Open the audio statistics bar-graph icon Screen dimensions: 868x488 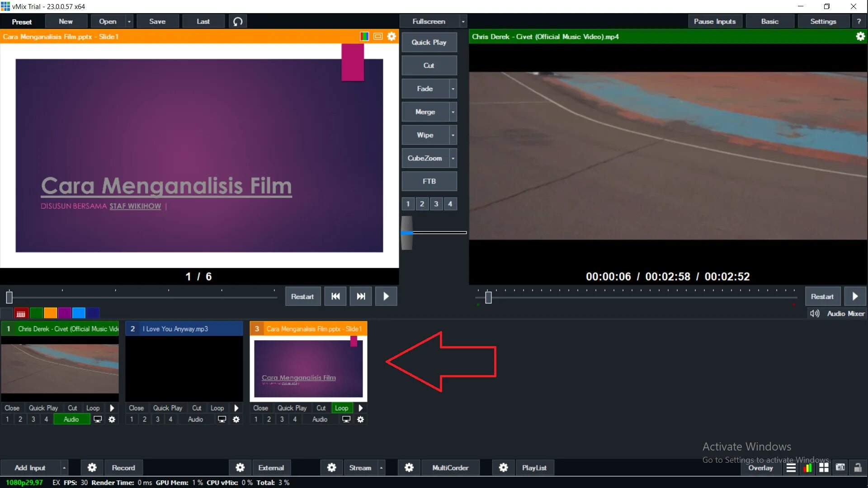(807, 468)
